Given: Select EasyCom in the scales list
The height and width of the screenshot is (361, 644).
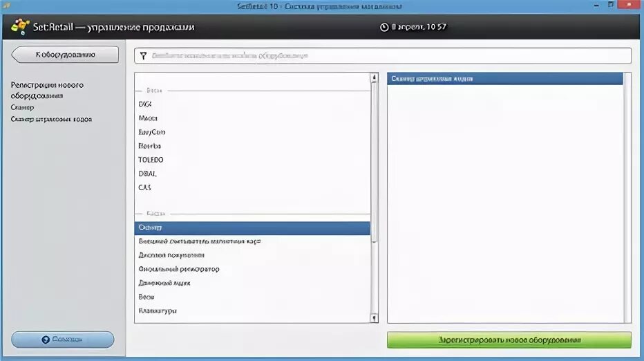Looking at the screenshot, I should 252,132.
